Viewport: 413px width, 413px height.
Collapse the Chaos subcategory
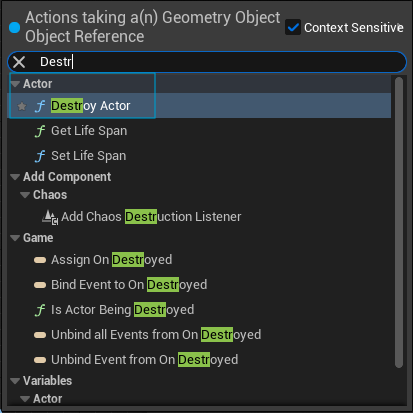(25, 195)
